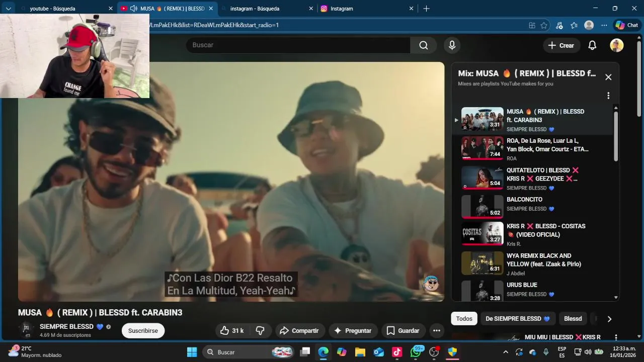Play KRIS R BLESSD COSITAS video
The width and height of the screenshot is (644, 362).
[533, 234]
